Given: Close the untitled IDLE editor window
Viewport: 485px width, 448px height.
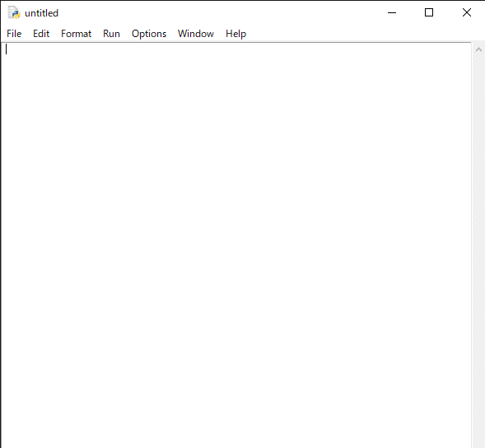Looking at the screenshot, I should pos(466,12).
